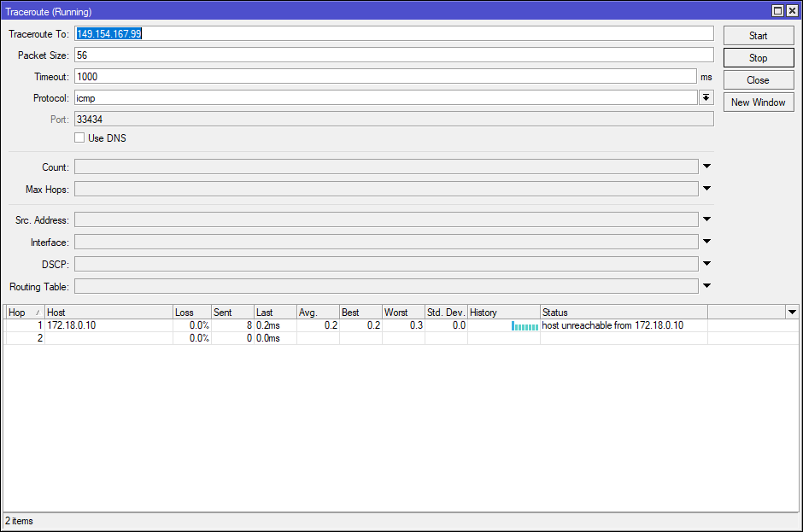Click the Timeout input field
The width and height of the screenshot is (803, 532).
point(385,77)
